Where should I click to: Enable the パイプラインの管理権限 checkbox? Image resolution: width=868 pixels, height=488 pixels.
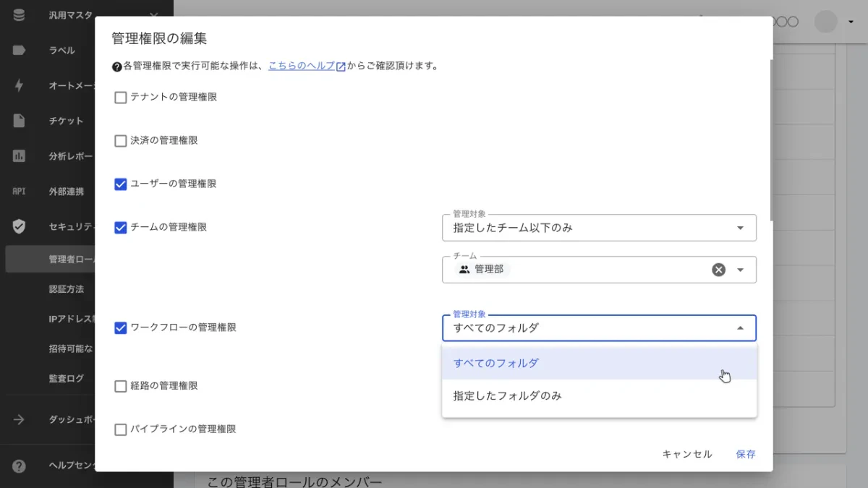tap(121, 430)
